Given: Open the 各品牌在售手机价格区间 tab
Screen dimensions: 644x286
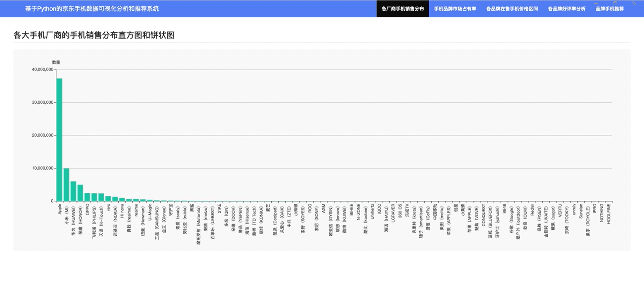Looking at the screenshot, I should [x=512, y=9].
